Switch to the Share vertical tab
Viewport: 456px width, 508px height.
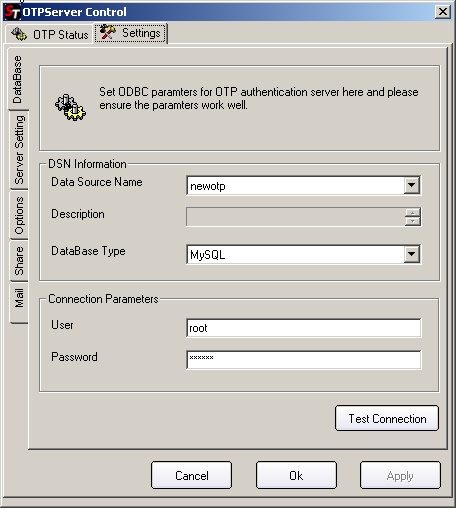19,261
